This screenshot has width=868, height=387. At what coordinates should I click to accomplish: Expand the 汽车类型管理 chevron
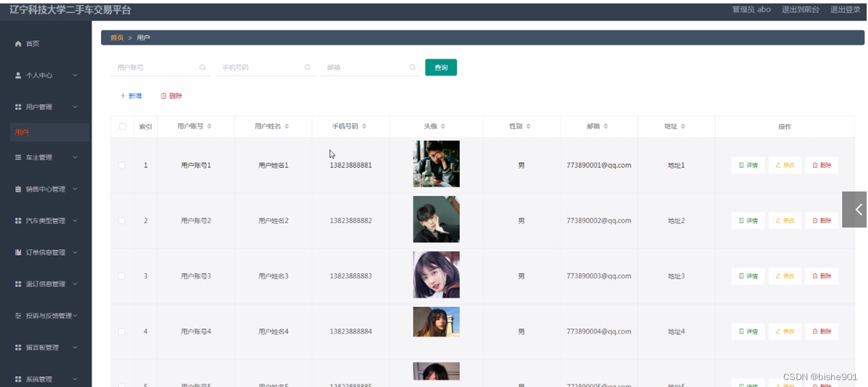pos(75,221)
